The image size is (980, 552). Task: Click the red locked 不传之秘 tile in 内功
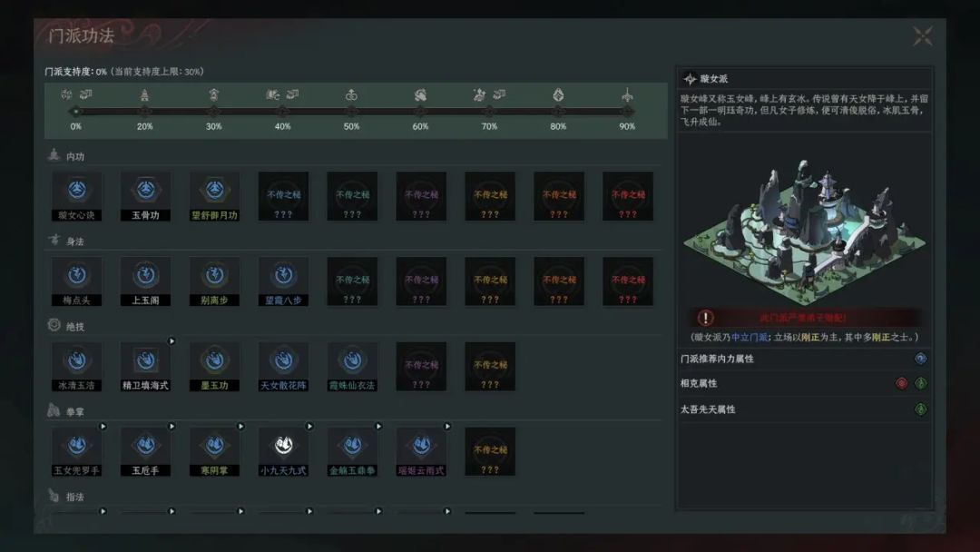click(628, 196)
